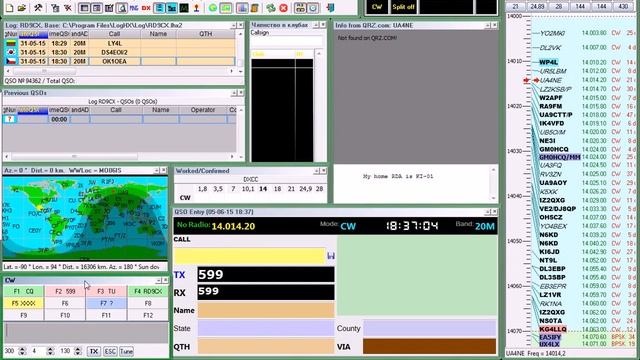Click the orange book toolbar icon

click(254, 8)
